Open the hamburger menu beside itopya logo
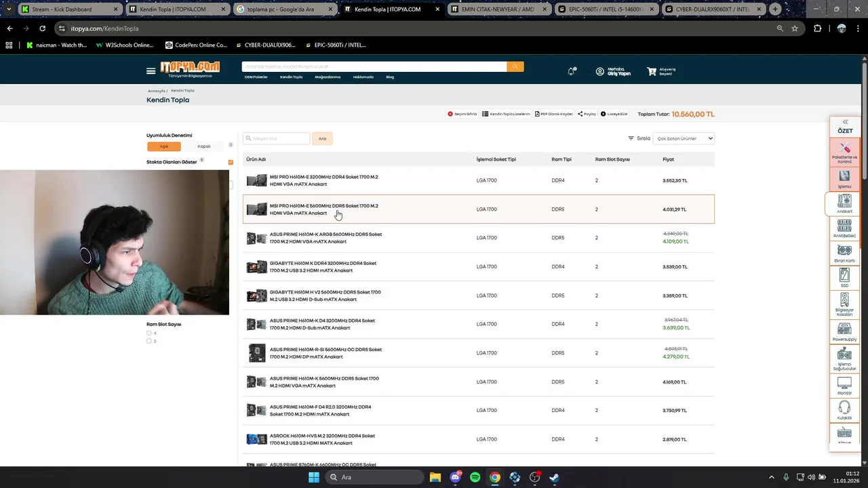This screenshot has height=488, width=868. [x=151, y=71]
